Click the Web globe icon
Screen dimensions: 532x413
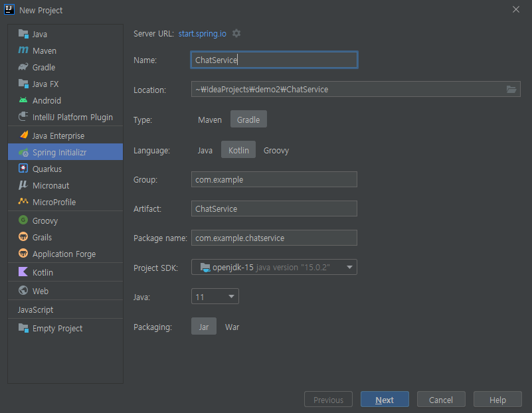coord(23,291)
